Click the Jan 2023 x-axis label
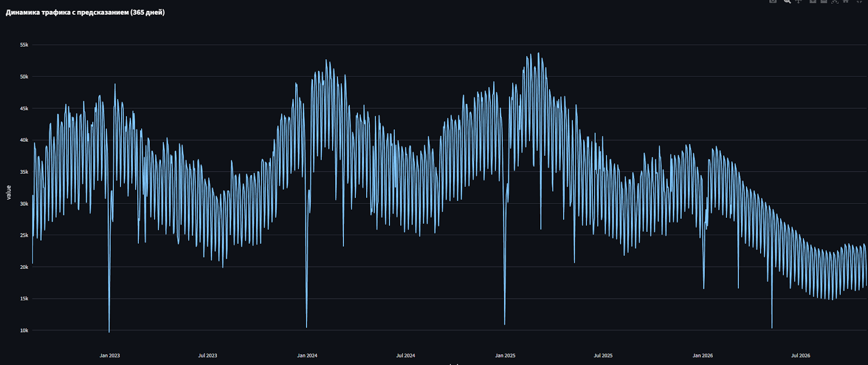 [110, 356]
